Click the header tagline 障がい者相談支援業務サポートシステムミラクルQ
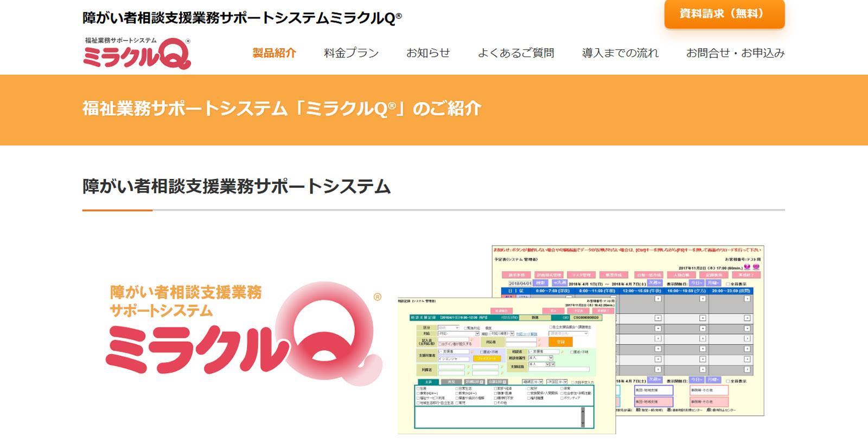 click(242, 18)
